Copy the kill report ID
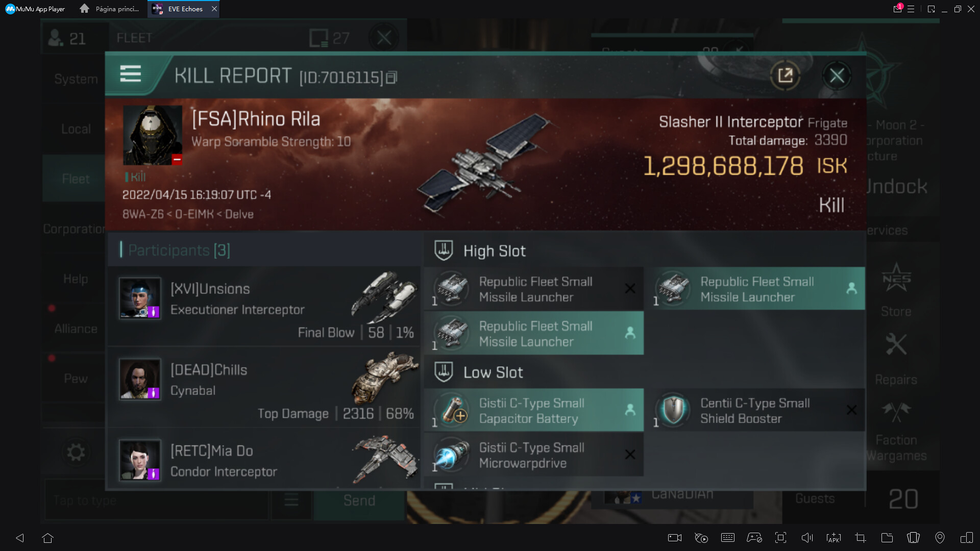The height and width of the screenshot is (551, 980). (x=391, y=78)
